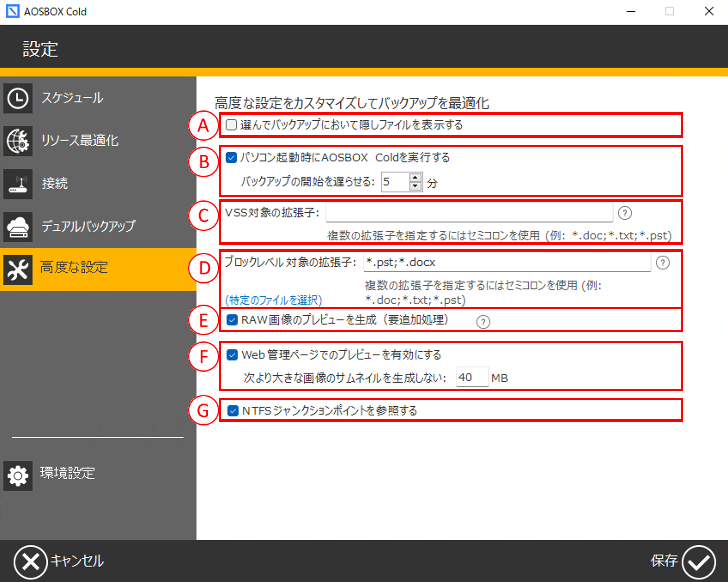Click the 特定のファイルを選択 link
Image resolution: width=728 pixels, height=582 pixels.
pos(274,300)
